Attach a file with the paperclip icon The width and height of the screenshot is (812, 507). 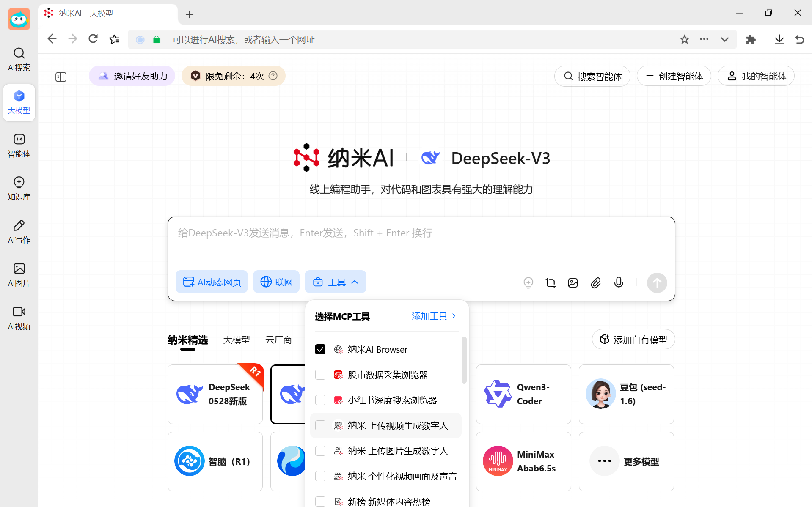(x=596, y=282)
